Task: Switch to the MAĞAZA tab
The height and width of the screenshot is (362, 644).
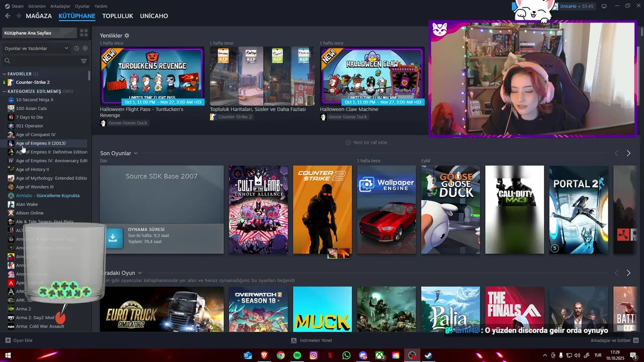Action: point(39,16)
